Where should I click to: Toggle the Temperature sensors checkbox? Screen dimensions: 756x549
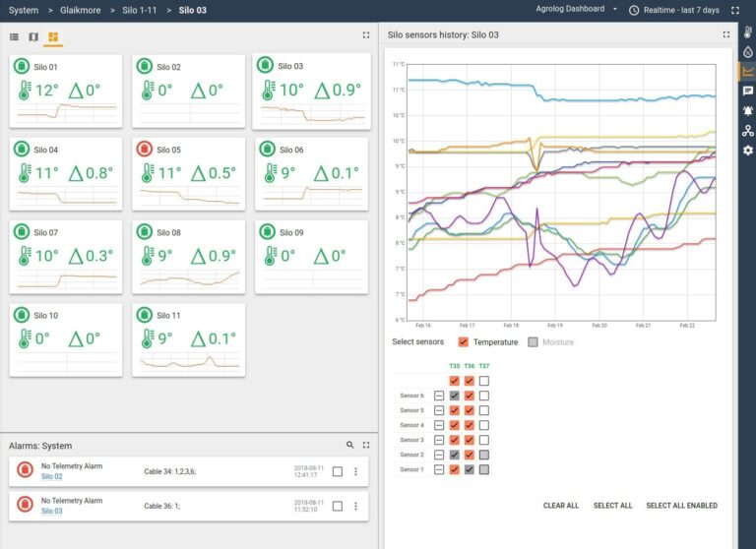pos(464,341)
